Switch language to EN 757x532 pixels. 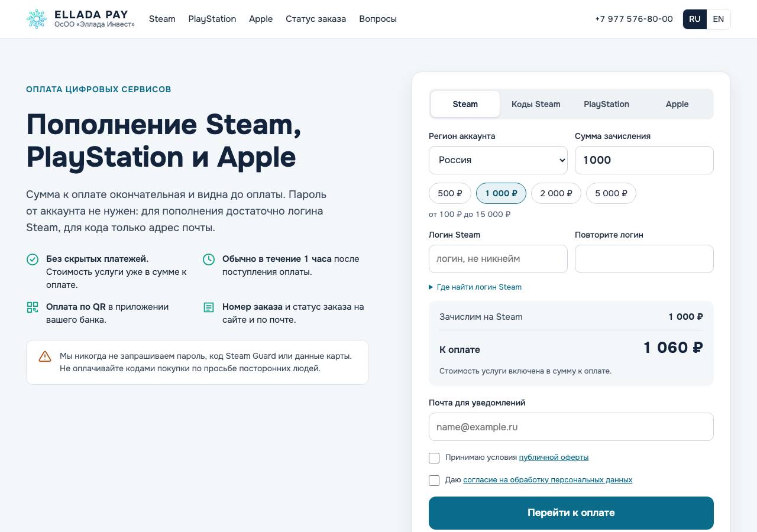(x=719, y=19)
